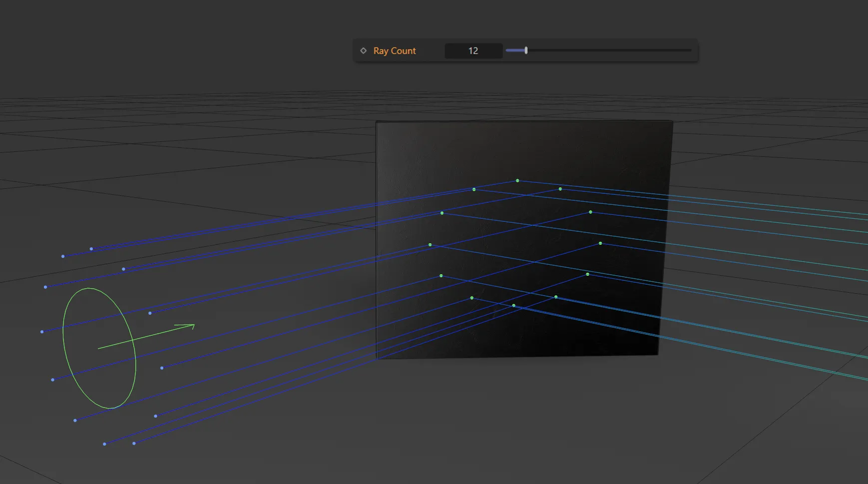Select the lowest-left blue ray origin point
Viewport: 868px width, 484px height.
pos(104,444)
